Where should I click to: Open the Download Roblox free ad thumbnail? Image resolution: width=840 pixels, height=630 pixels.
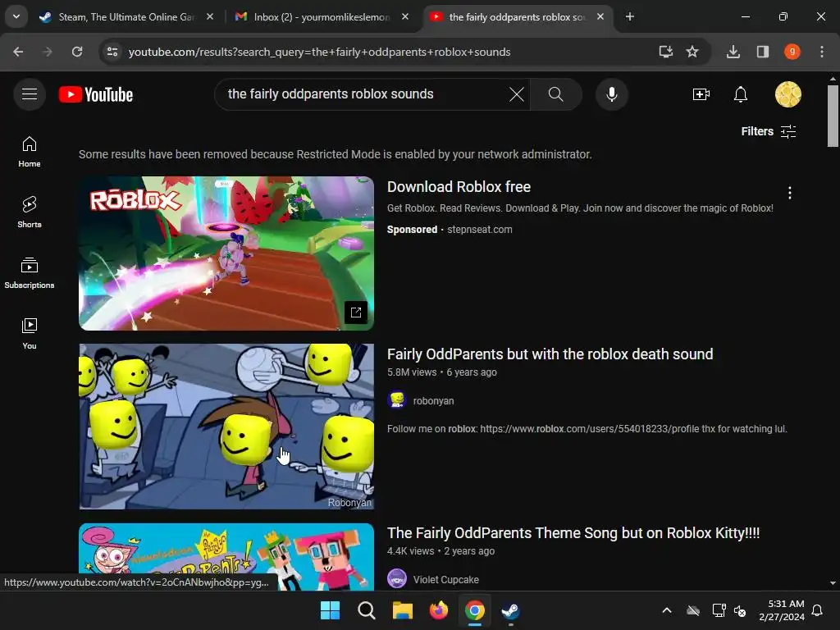[x=226, y=253]
